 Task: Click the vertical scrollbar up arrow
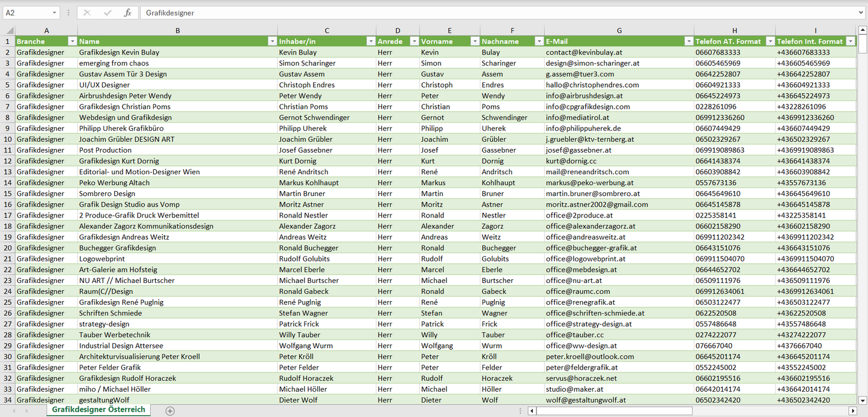pyautogui.click(x=863, y=30)
